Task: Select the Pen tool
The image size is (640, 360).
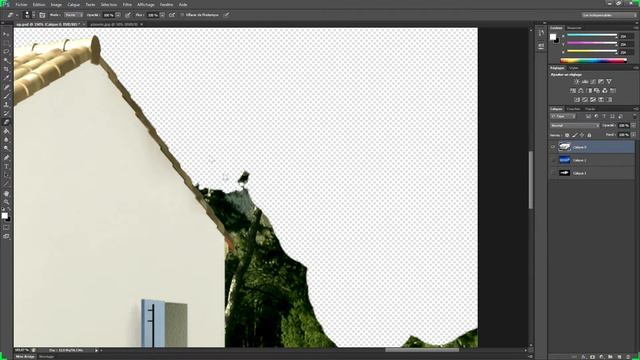Action: coord(6,158)
